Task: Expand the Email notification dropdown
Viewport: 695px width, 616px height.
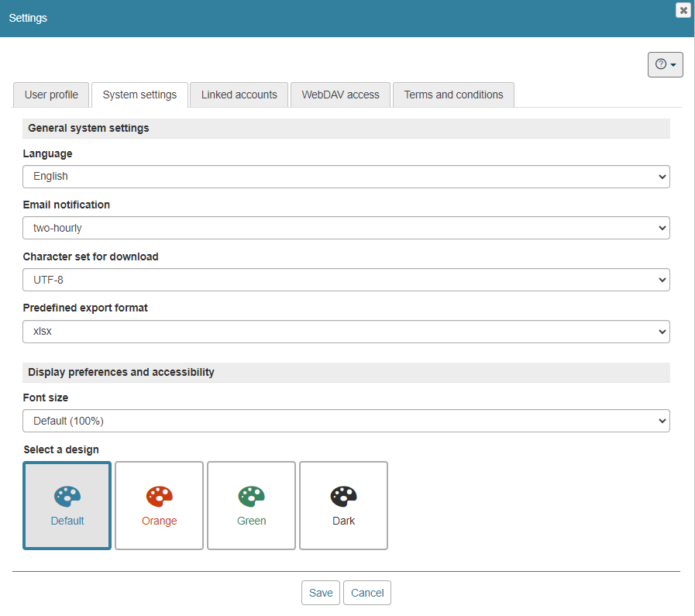Action: click(346, 228)
